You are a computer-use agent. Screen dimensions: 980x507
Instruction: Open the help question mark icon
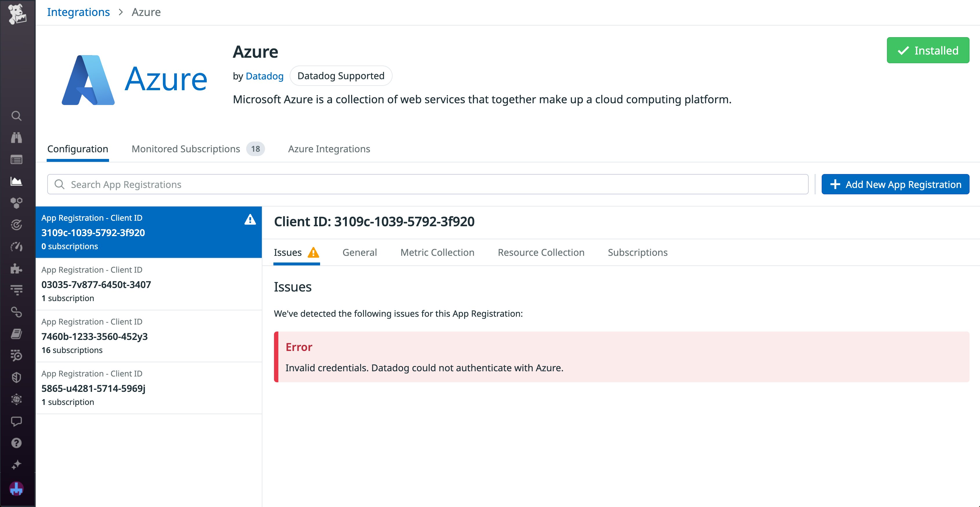pos(16,443)
